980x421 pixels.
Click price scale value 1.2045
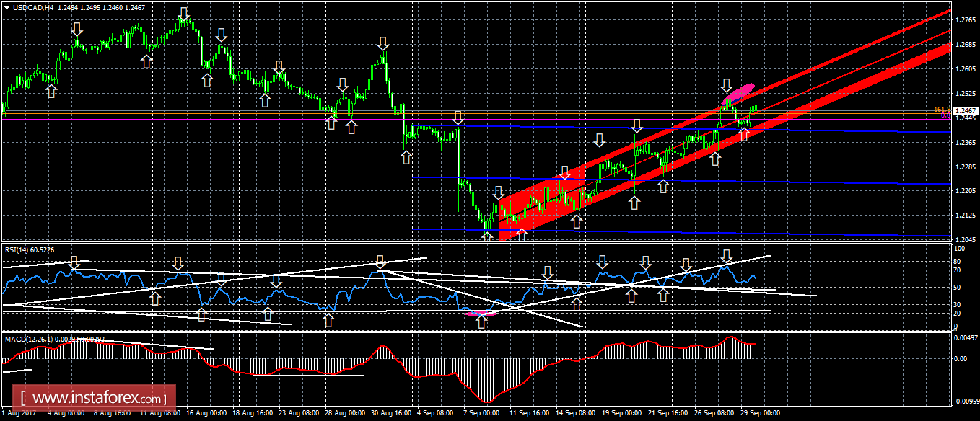click(x=965, y=239)
